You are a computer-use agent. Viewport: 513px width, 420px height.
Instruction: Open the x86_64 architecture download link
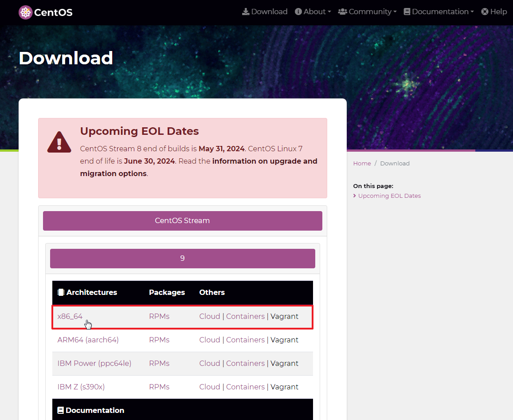click(70, 317)
